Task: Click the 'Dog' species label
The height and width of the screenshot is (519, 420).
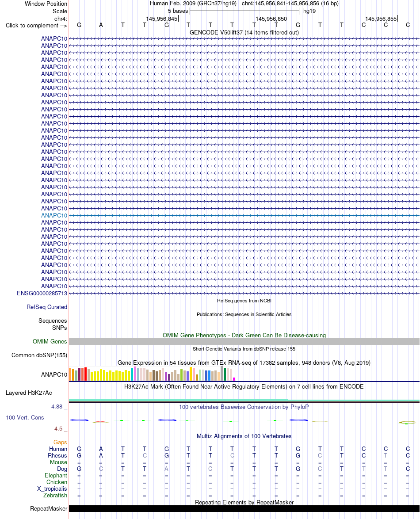Action: pyautogui.click(x=62, y=469)
